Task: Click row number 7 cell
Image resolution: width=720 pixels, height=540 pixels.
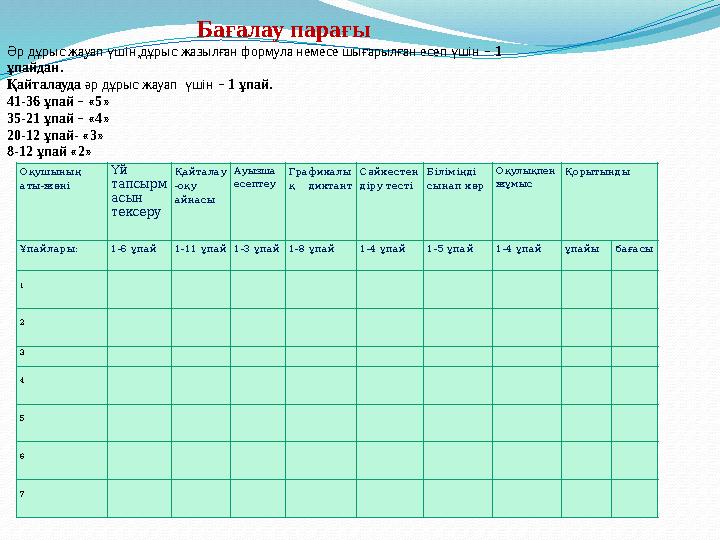Action: click(62, 499)
